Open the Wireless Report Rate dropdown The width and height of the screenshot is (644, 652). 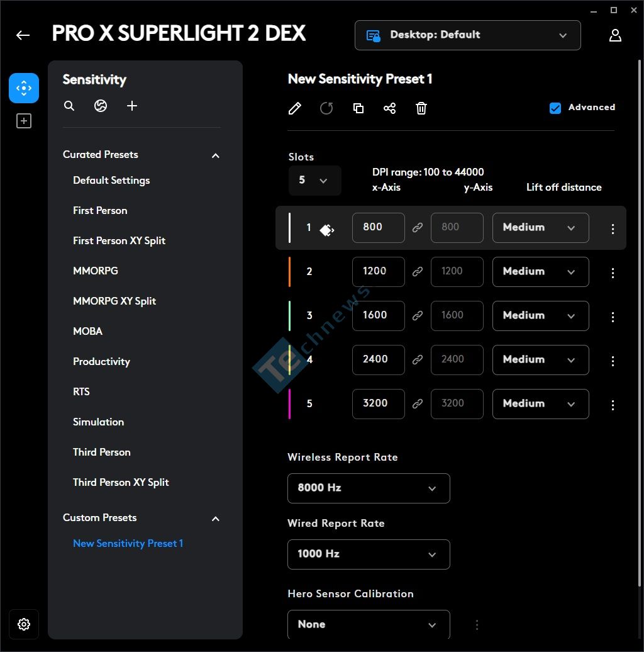369,488
